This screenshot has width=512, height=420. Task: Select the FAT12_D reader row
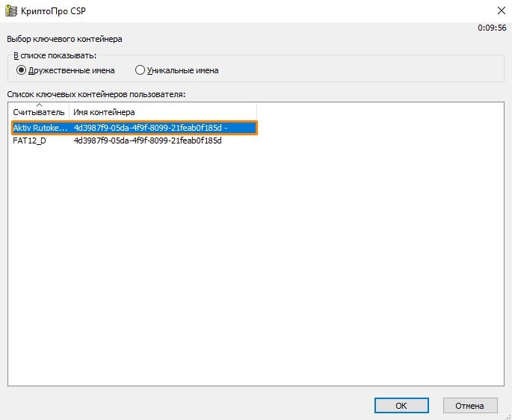click(x=29, y=140)
